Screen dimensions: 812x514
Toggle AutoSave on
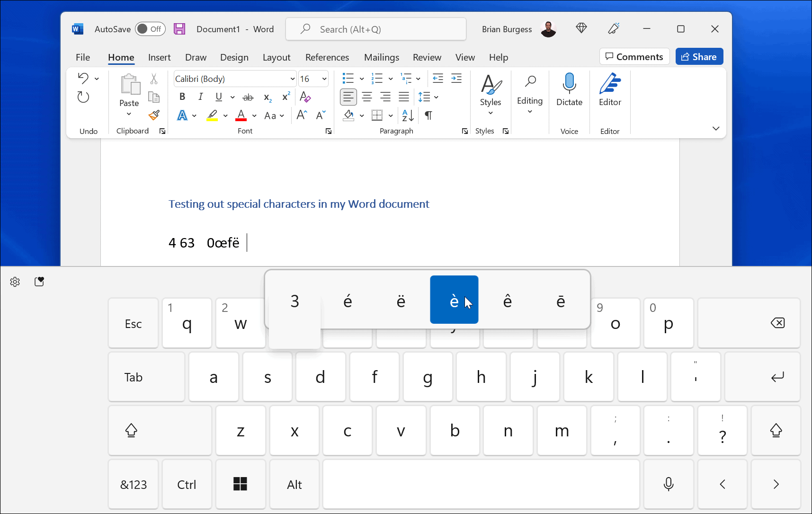[150, 29]
